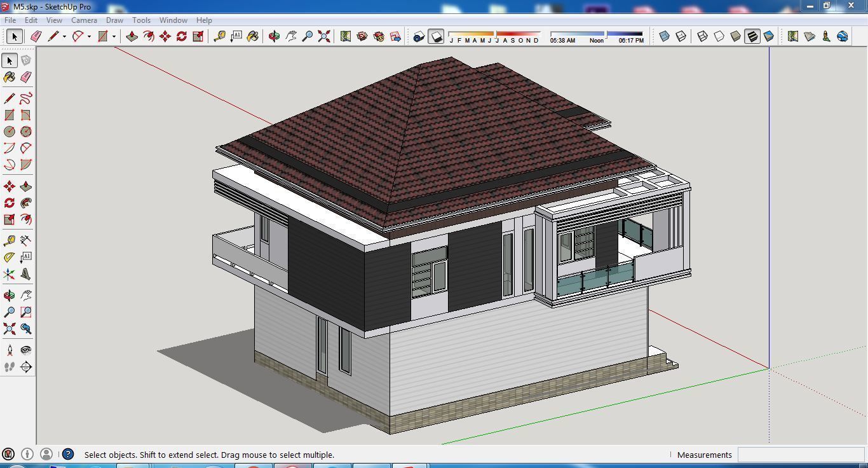Open the View menu
The width and height of the screenshot is (868, 468).
coord(54,20)
